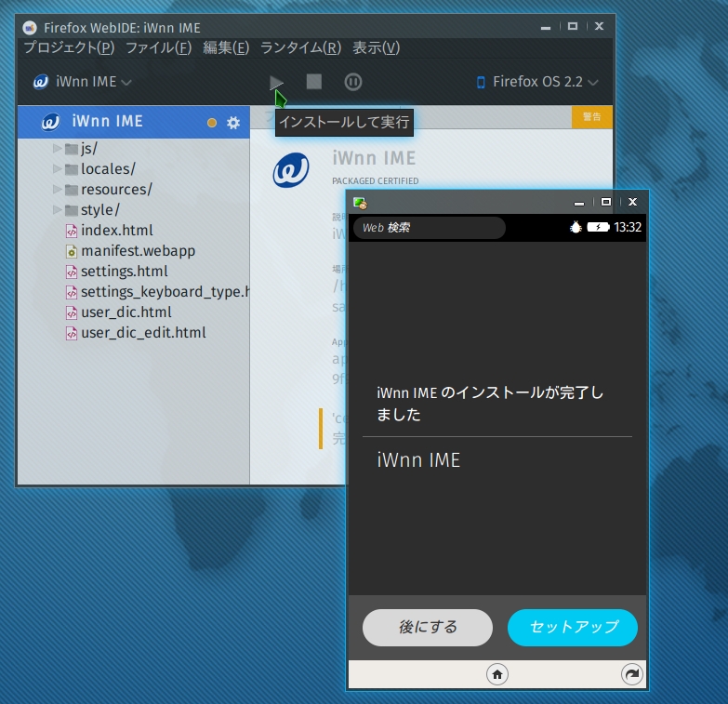728x704 pixels.
Task: Open the ファイル(F) menu
Action: (x=158, y=47)
